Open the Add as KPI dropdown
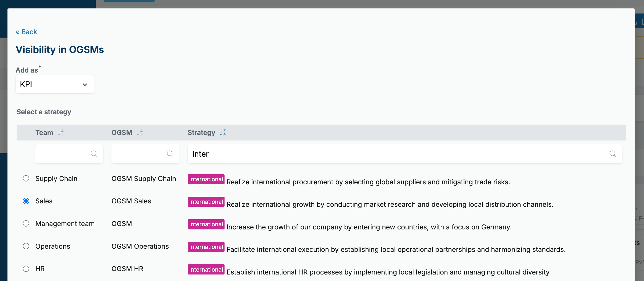 (x=54, y=84)
